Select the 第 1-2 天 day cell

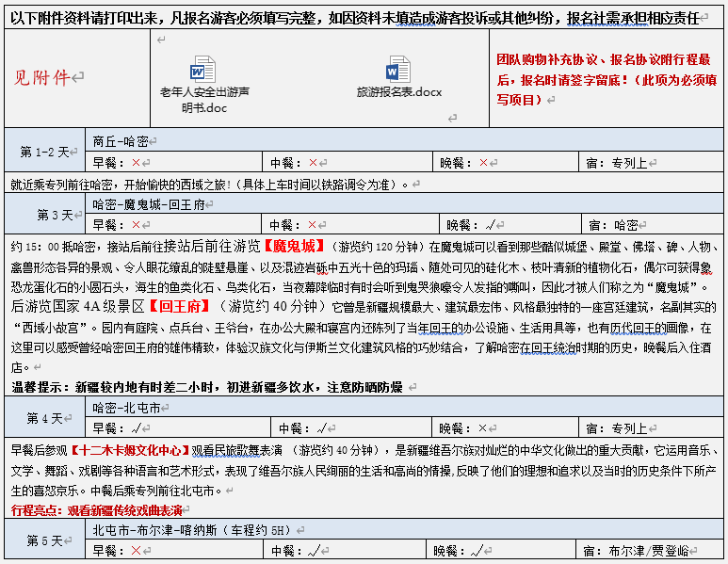click(x=44, y=152)
